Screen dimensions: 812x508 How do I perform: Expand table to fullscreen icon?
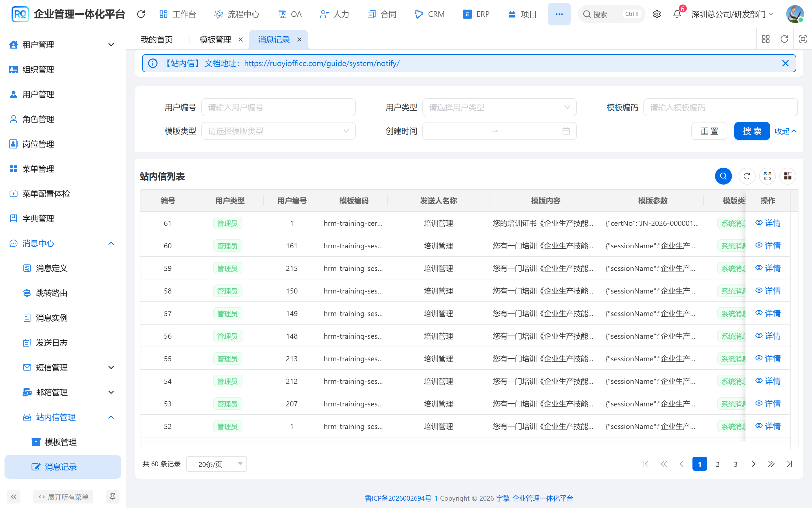pos(767,176)
